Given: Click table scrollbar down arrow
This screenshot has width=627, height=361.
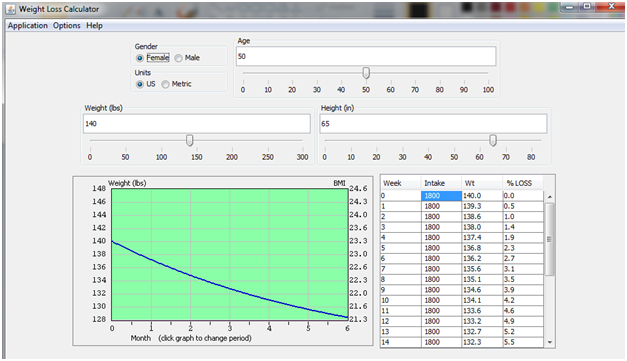Looking at the screenshot, I should click(550, 342).
